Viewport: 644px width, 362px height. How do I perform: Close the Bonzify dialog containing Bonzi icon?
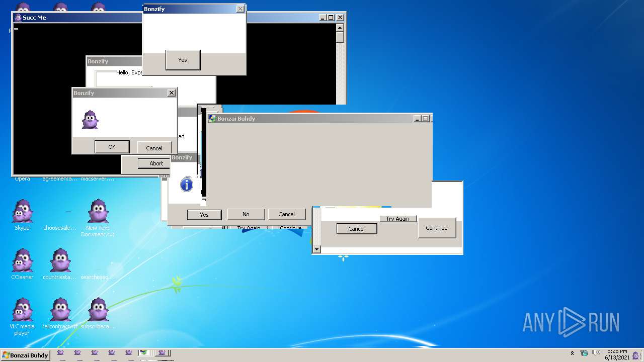pos(172,93)
